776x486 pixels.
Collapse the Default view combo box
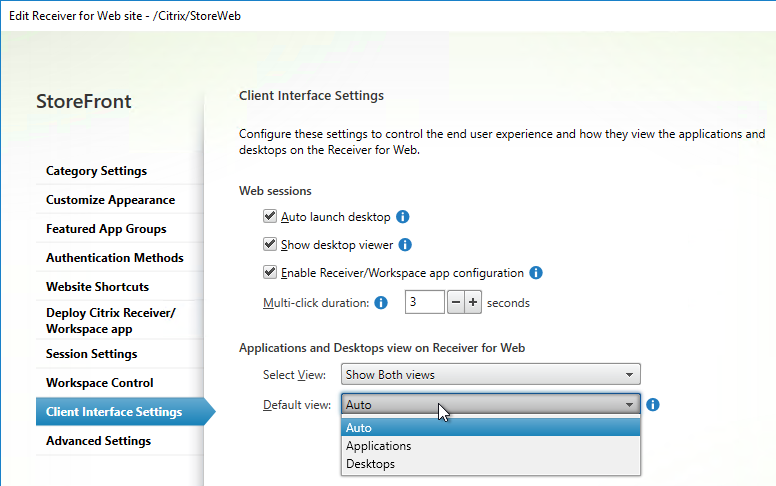(490, 404)
